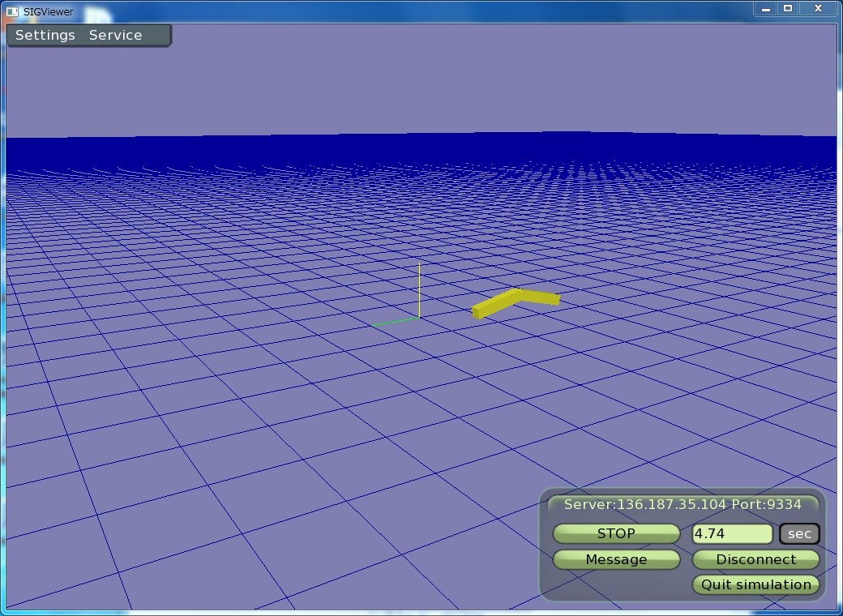Open the Service menu

[x=115, y=36]
